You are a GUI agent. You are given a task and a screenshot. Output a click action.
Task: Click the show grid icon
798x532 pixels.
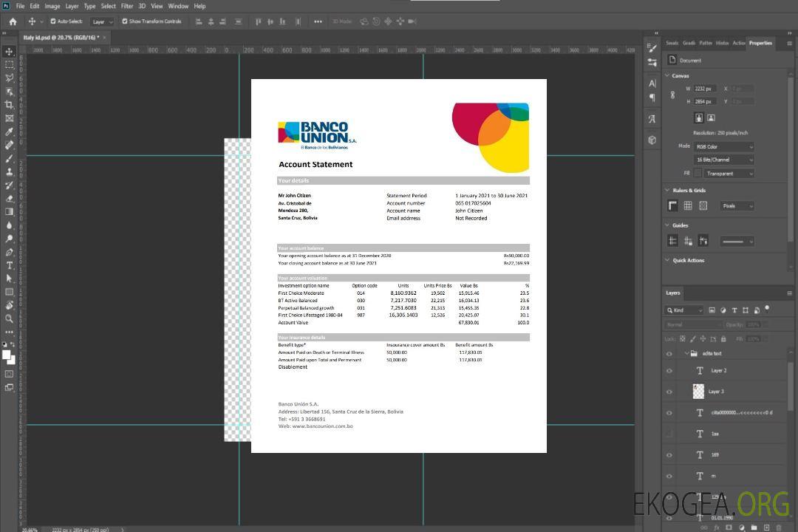(688, 205)
